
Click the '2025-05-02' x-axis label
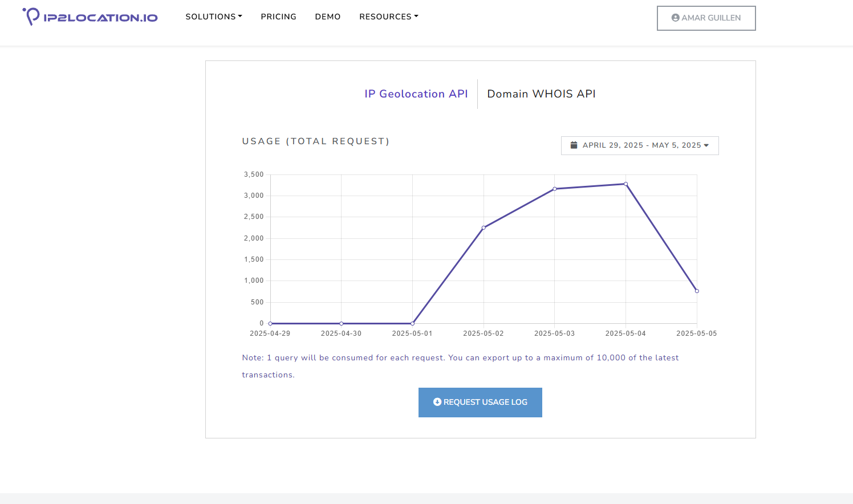point(484,334)
